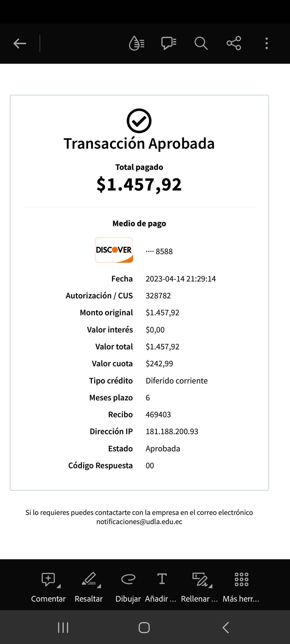Expand Rellenar tool options arrow

tap(211, 586)
